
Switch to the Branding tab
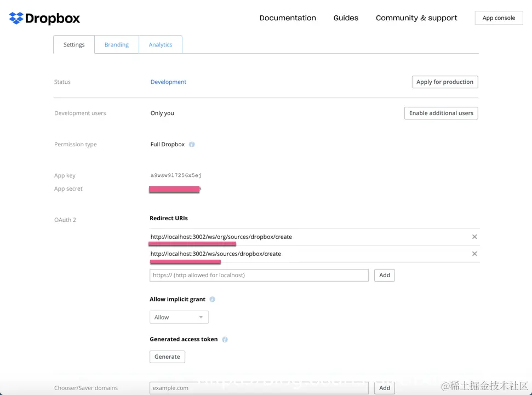(116, 44)
